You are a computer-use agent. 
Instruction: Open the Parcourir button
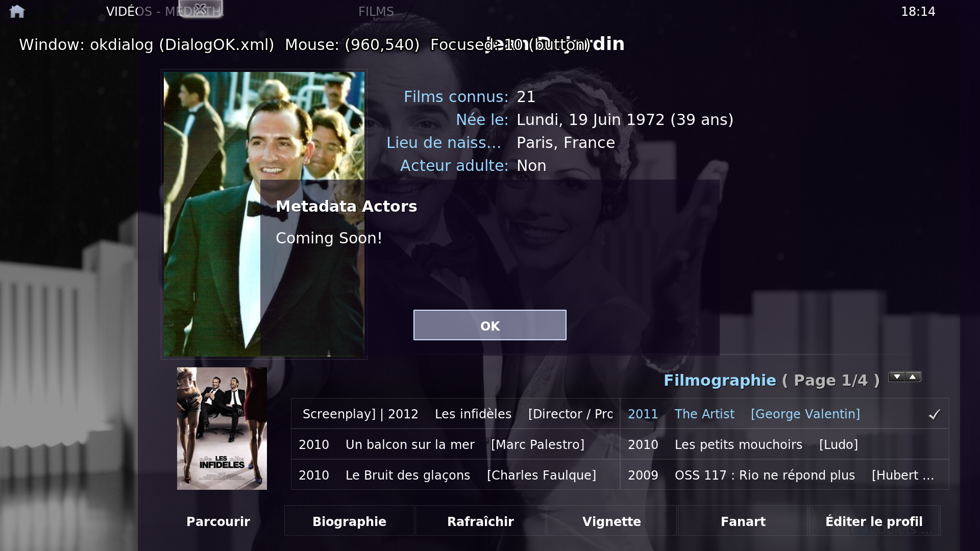(218, 521)
